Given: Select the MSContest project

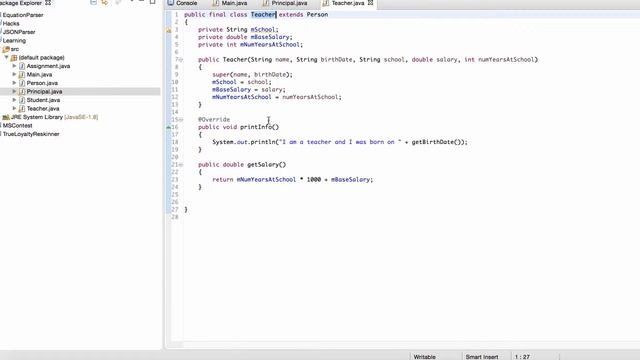Looking at the screenshot, I should point(17,126).
